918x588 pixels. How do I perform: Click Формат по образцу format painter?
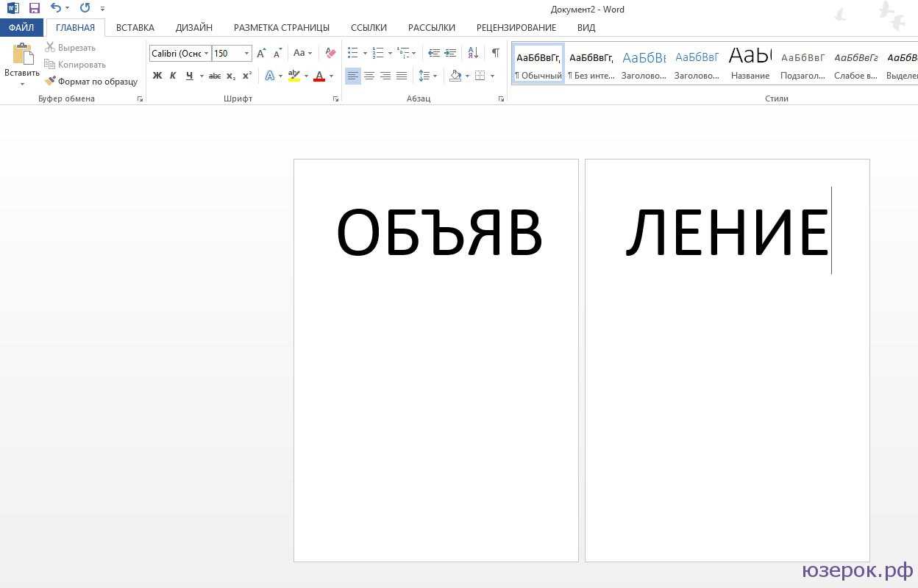tap(91, 82)
